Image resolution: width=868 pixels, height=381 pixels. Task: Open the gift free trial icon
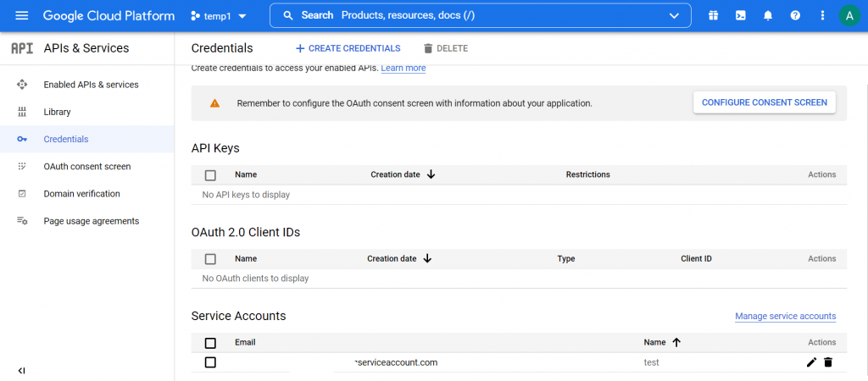pos(713,15)
